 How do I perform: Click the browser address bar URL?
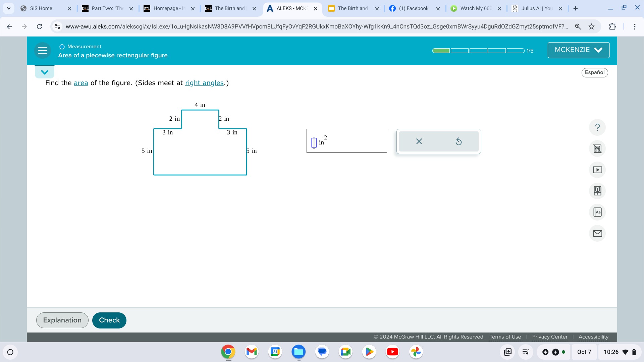point(317,26)
